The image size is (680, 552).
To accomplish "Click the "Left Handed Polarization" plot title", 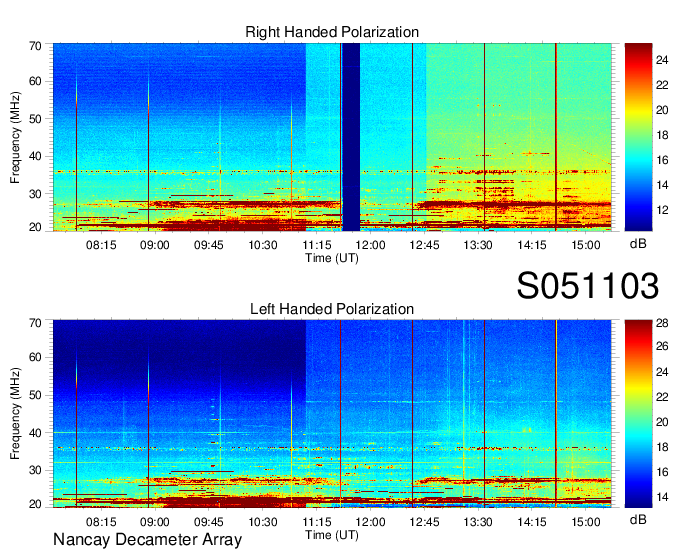I will click(332, 309).
